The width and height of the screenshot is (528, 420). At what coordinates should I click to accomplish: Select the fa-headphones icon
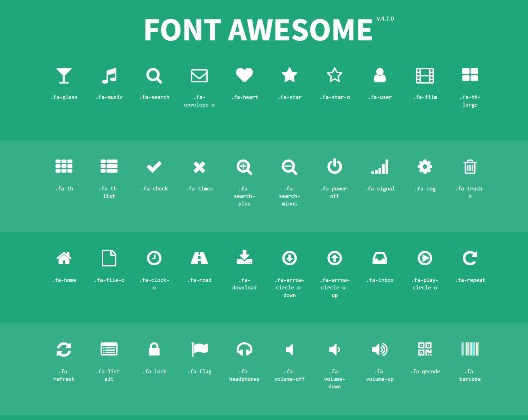click(245, 350)
